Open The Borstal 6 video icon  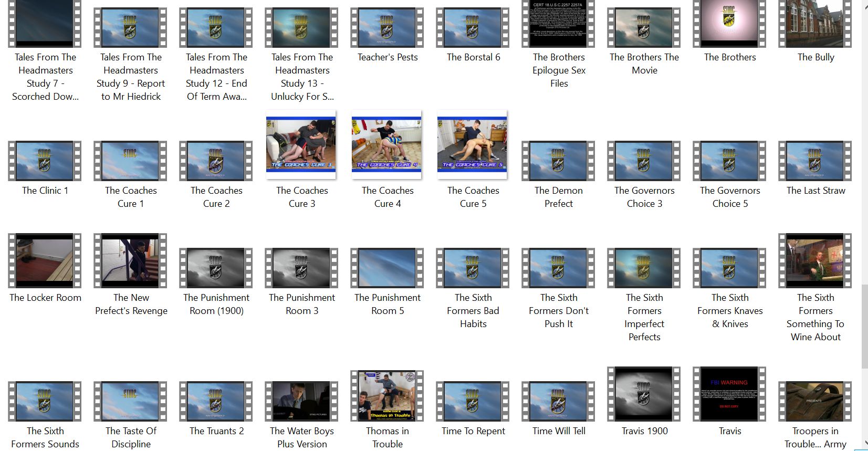[473, 28]
